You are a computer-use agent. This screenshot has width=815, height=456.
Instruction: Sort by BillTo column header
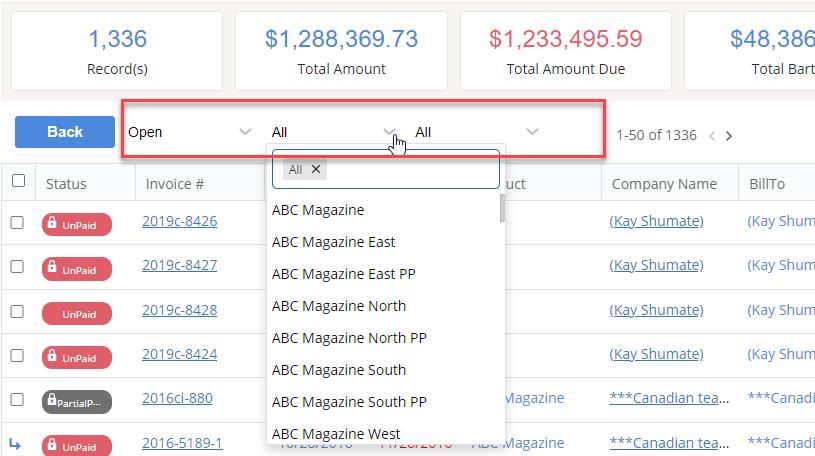(767, 184)
